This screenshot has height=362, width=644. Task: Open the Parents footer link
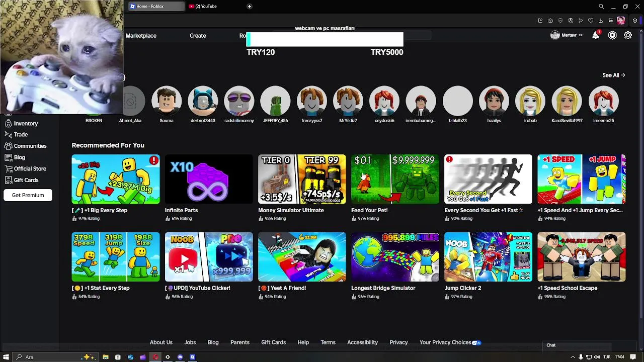pyautogui.click(x=240, y=342)
